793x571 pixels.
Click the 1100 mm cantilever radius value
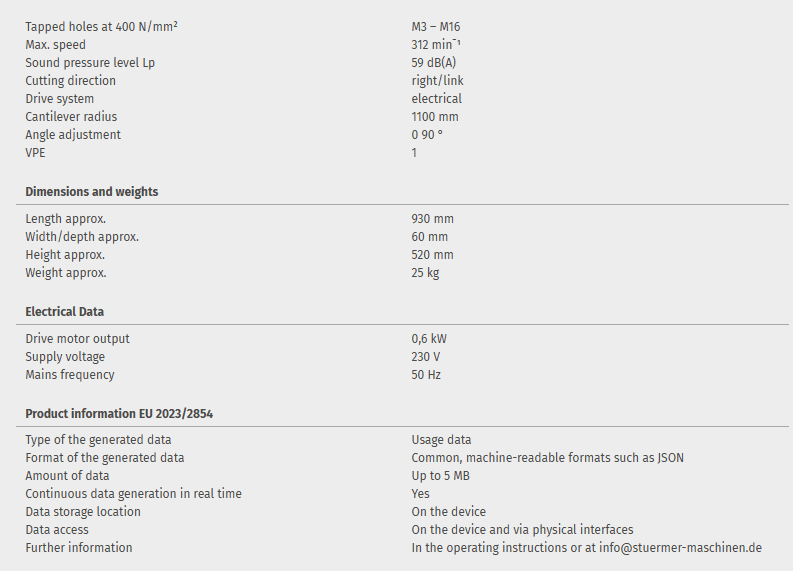pos(435,117)
